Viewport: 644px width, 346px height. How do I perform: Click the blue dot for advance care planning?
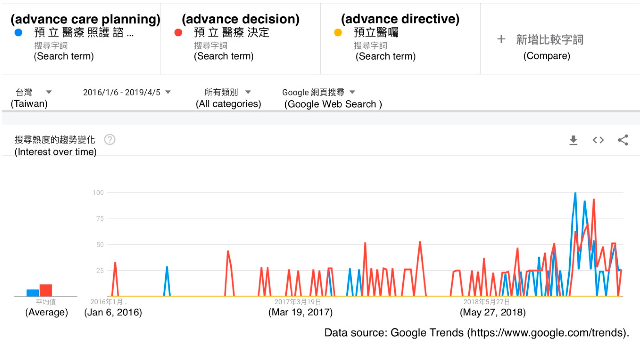(x=19, y=32)
